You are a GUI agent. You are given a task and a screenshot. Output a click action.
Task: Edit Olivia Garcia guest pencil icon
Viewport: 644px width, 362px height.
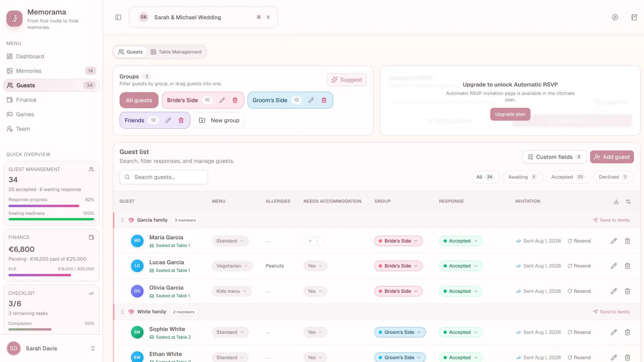click(614, 291)
